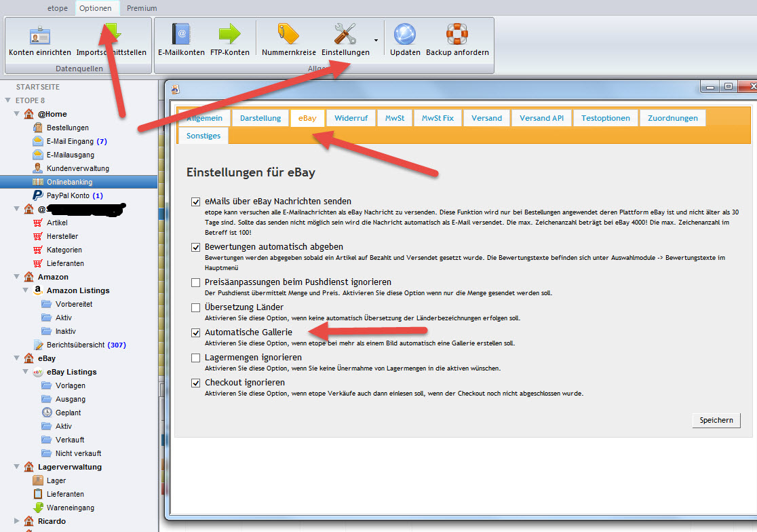The height and width of the screenshot is (532, 757).
Task: Click the eBay Listings logo icon
Action: (38, 372)
